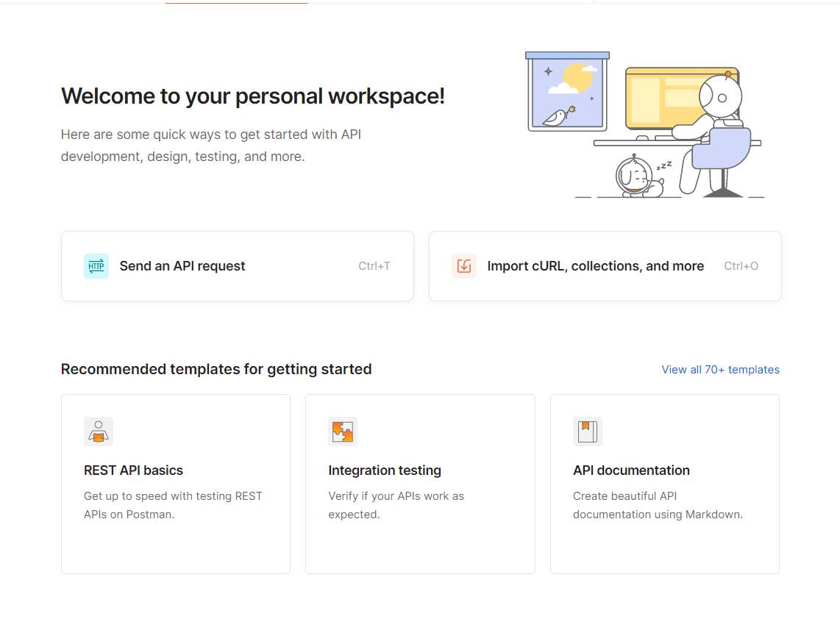Click the REST API basics card description
Viewport: 840px width, 641px height.
click(173, 505)
